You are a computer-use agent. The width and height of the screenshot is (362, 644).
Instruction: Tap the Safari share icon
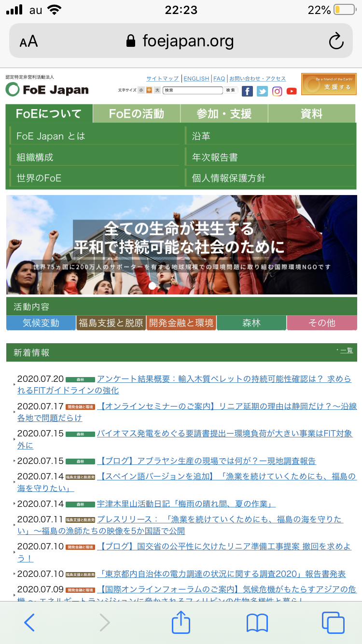click(181, 622)
